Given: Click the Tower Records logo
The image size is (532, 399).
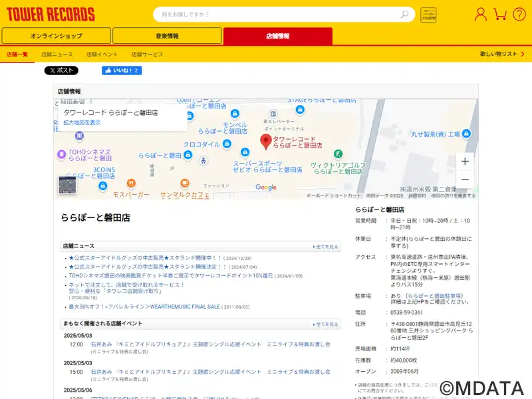Looking at the screenshot, I should [x=51, y=15].
